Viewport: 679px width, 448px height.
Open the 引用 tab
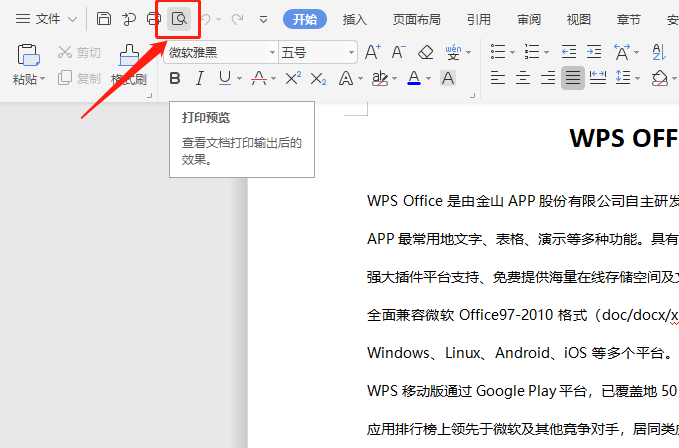coord(479,19)
